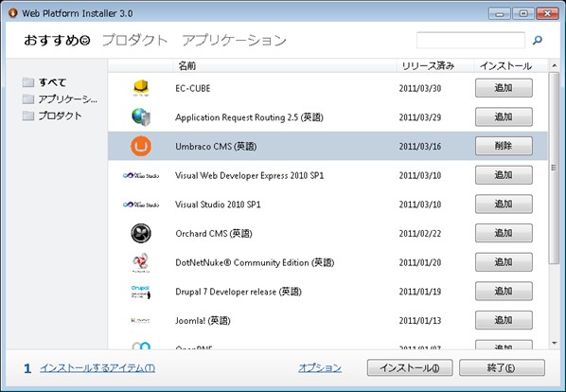Click the item count number 1

tap(27, 368)
